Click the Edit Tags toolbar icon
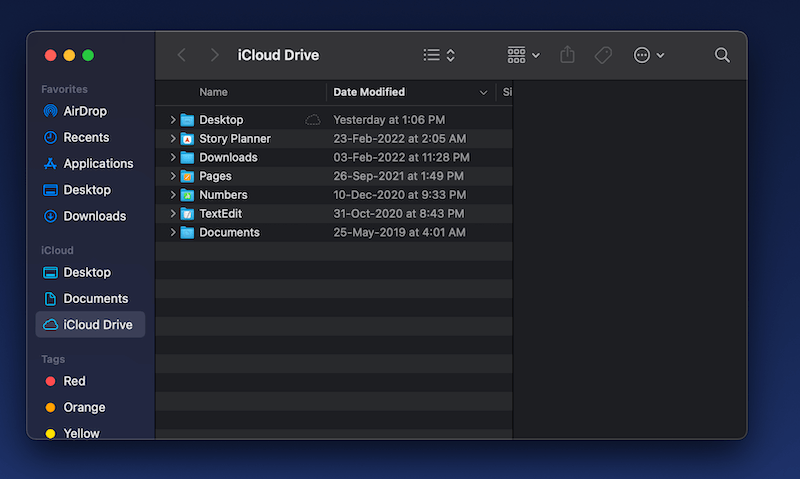 [x=603, y=55]
